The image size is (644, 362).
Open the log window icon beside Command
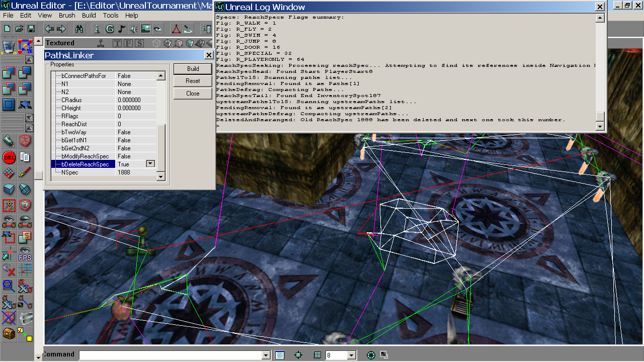tap(280, 355)
